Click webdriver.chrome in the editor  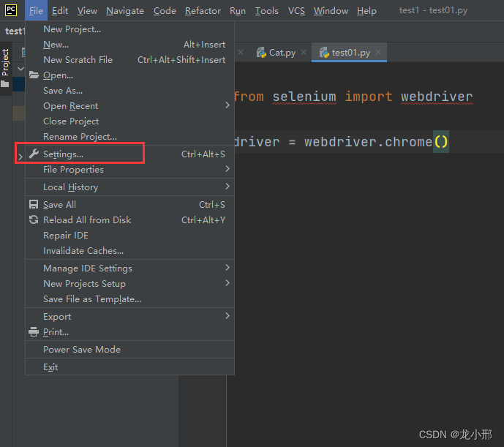369,142
